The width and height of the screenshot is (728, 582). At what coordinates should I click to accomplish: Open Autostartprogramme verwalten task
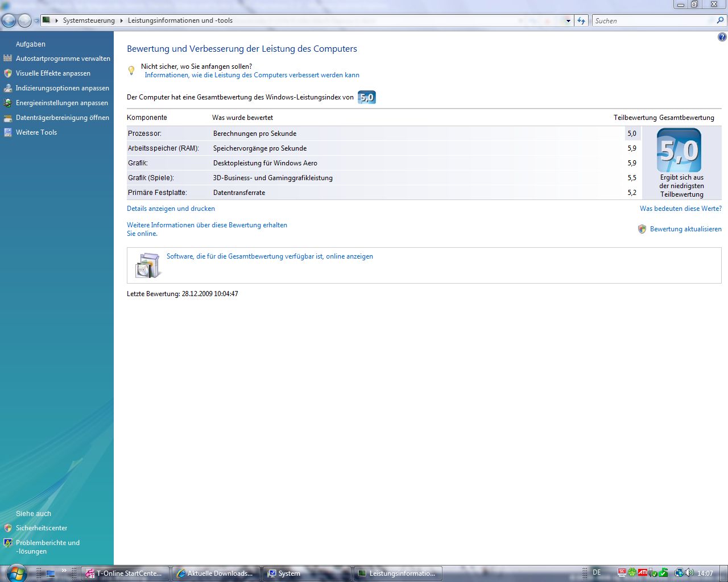(63, 59)
